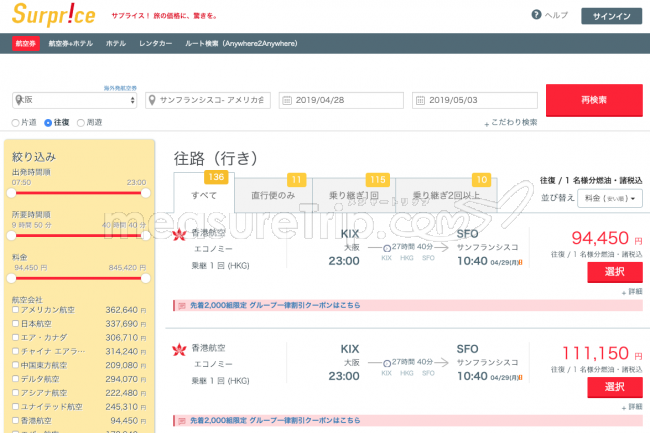Click the destination map pin icon

152,100
